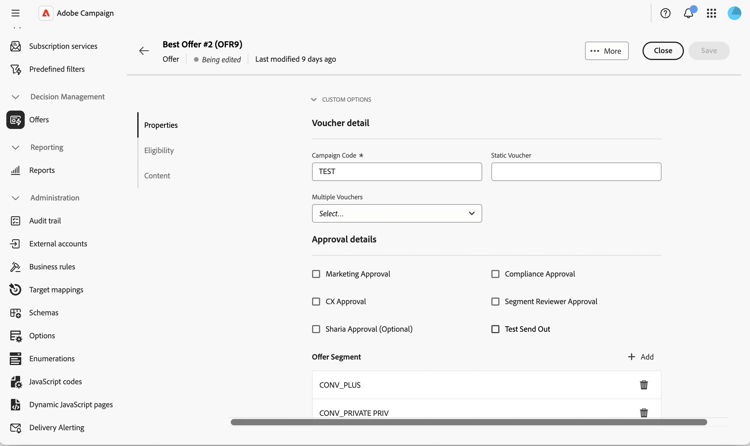750x446 pixels.
Task: Select the CONV_PRIVATE PRIV row text
Action: 354,413
